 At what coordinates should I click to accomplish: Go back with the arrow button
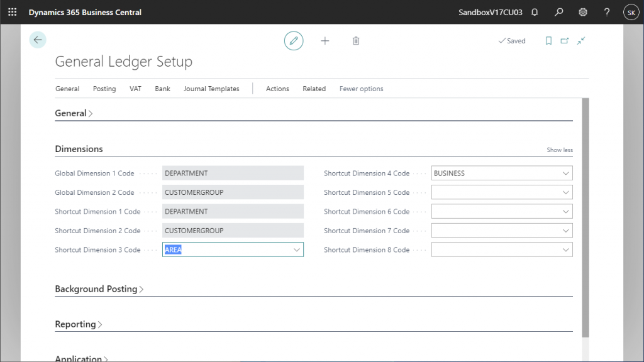38,40
